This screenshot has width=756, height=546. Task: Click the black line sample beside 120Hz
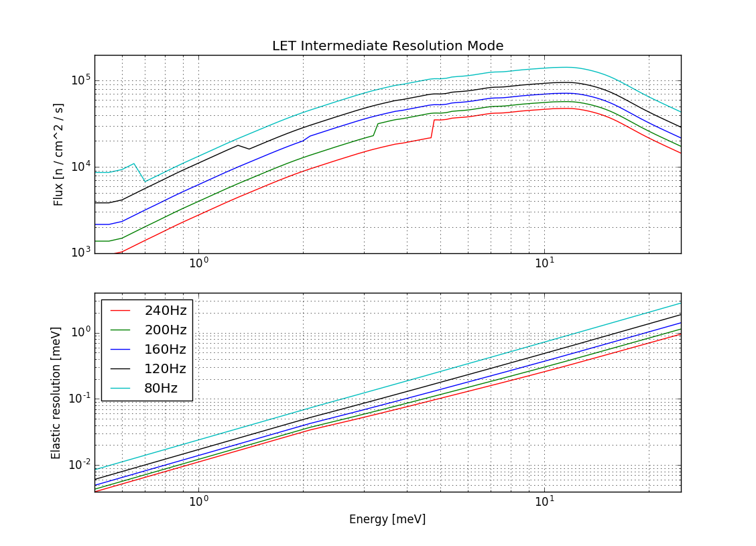(121, 368)
